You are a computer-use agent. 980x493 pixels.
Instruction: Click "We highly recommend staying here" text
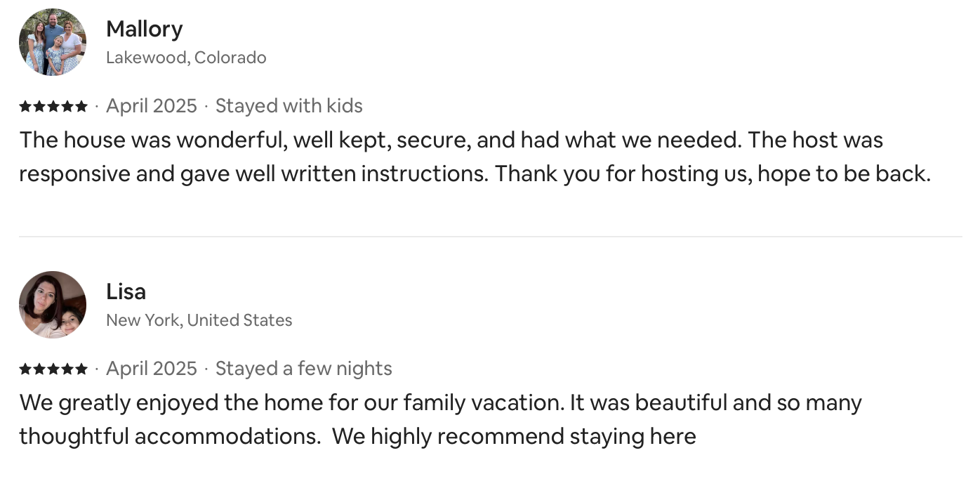[x=514, y=436]
